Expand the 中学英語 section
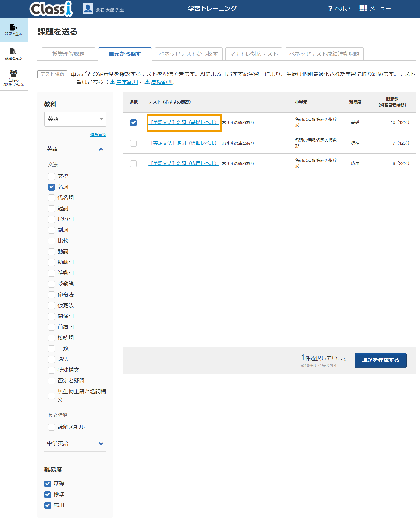Viewport: 420px width, 523px height. click(75, 443)
